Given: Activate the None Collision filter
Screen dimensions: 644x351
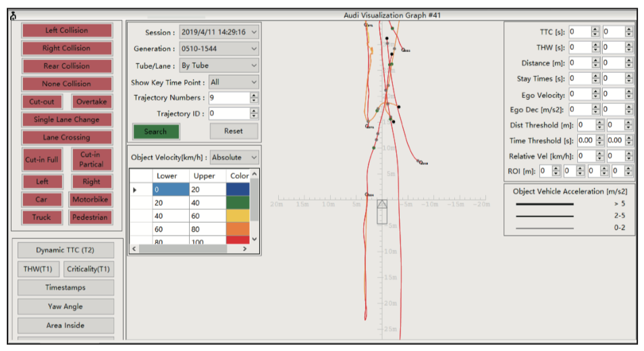Looking at the screenshot, I should coord(67,84).
